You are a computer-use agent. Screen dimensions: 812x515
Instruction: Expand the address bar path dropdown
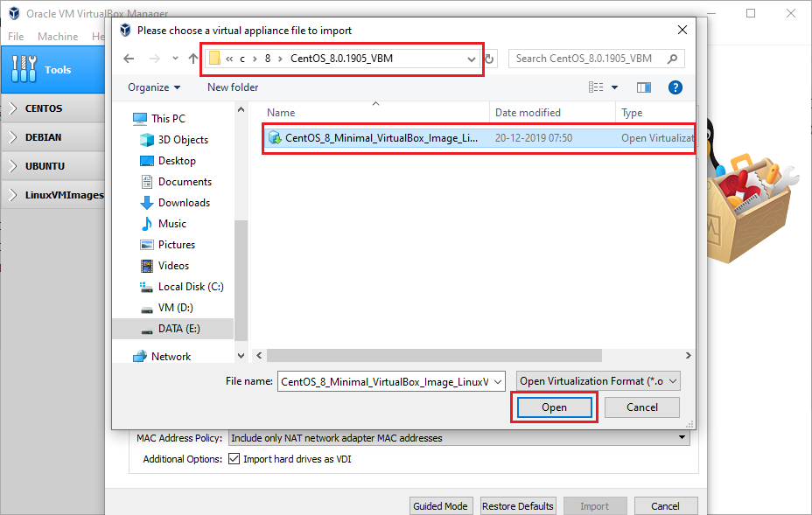click(472, 59)
